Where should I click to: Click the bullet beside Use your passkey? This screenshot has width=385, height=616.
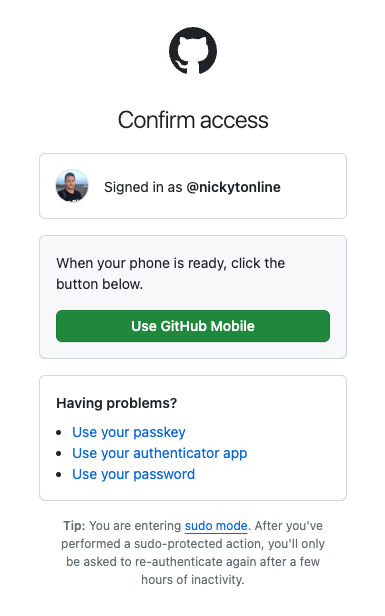pyautogui.click(x=59, y=433)
